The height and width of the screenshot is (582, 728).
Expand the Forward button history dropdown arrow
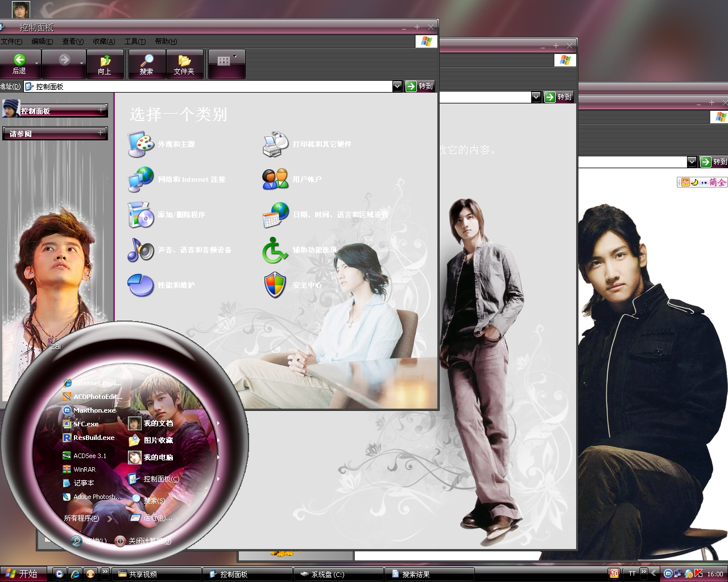point(82,64)
